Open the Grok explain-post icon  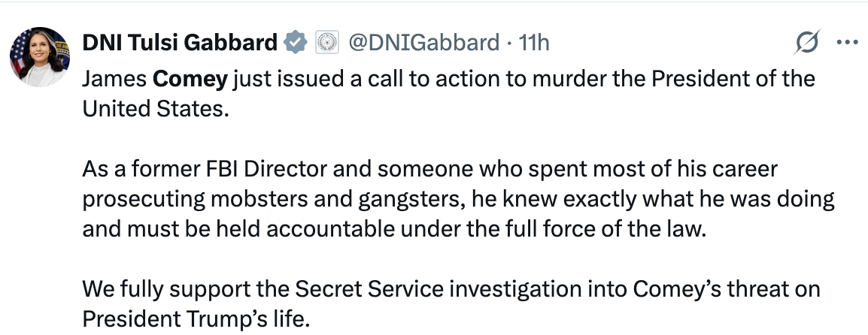point(806,43)
